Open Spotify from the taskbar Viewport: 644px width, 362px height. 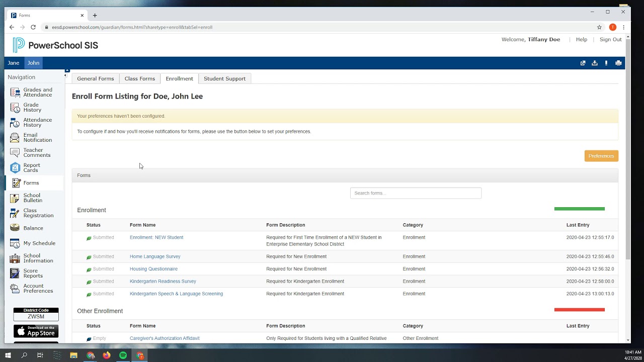123,355
